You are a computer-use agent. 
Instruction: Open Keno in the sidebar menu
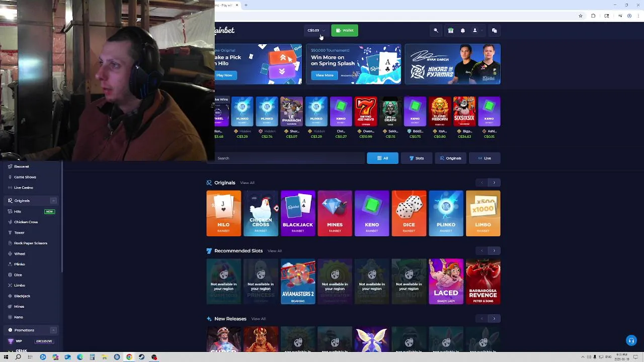tap(19, 317)
